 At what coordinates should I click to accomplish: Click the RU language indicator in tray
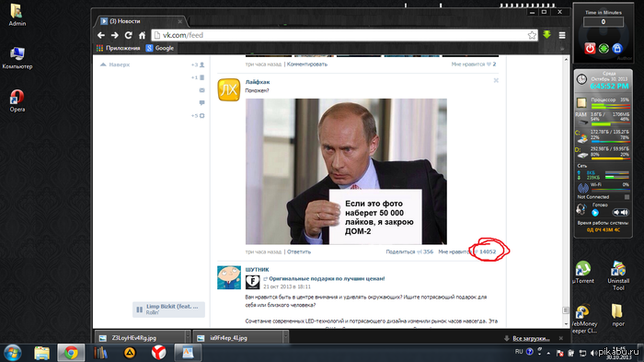[519, 352]
